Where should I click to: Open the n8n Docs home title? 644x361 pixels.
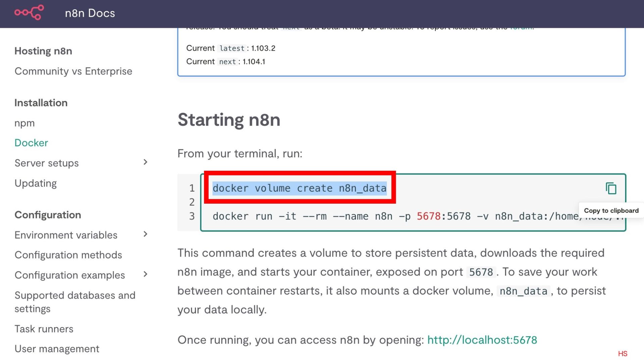(90, 13)
